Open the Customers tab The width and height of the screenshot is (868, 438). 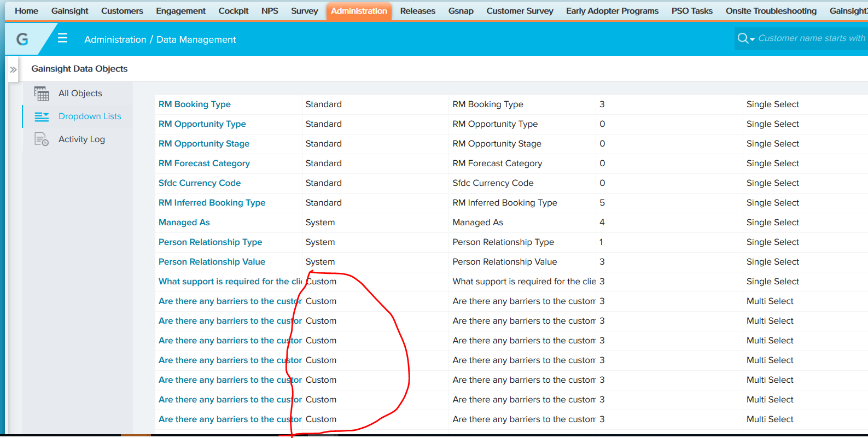pos(122,11)
